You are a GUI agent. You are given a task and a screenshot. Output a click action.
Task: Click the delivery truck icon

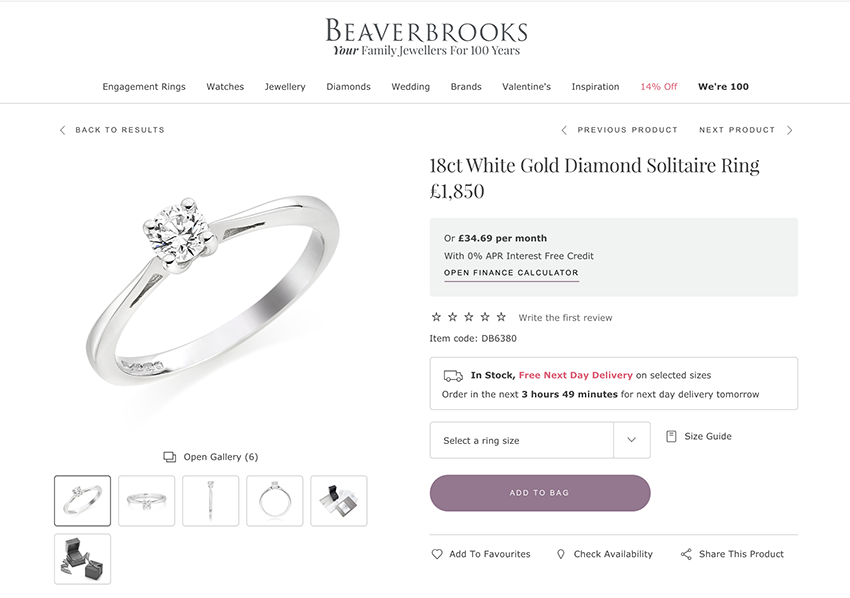click(x=455, y=375)
